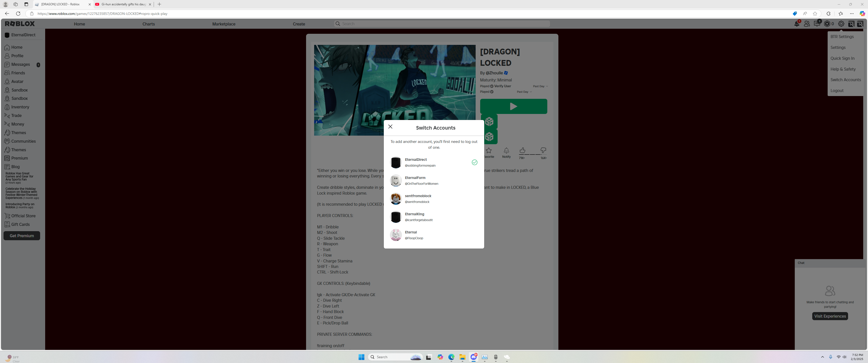Open Create in the top navigation
The width and height of the screenshot is (868, 363).
[299, 24]
